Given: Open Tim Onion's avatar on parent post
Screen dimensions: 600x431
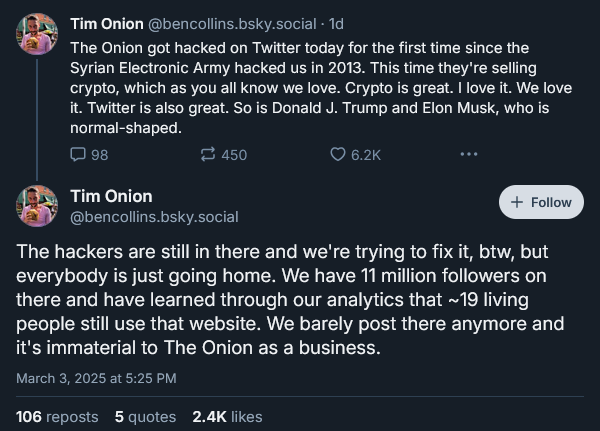Looking at the screenshot, I should point(37,34).
